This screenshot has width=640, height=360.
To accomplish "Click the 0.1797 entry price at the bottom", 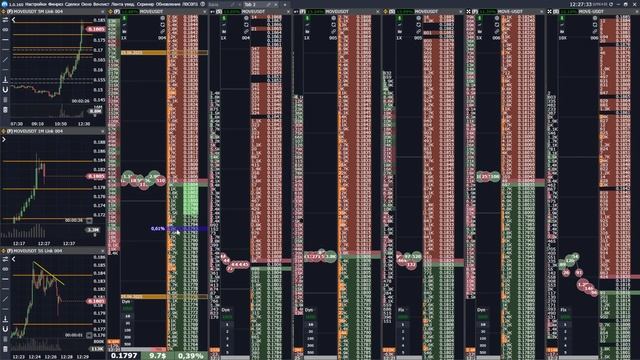I will 124,356.
